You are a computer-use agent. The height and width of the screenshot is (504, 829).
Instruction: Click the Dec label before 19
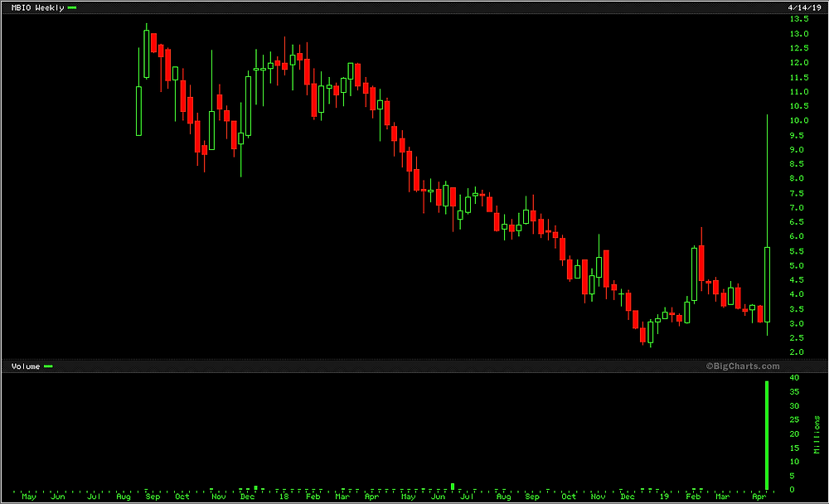click(x=628, y=497)
